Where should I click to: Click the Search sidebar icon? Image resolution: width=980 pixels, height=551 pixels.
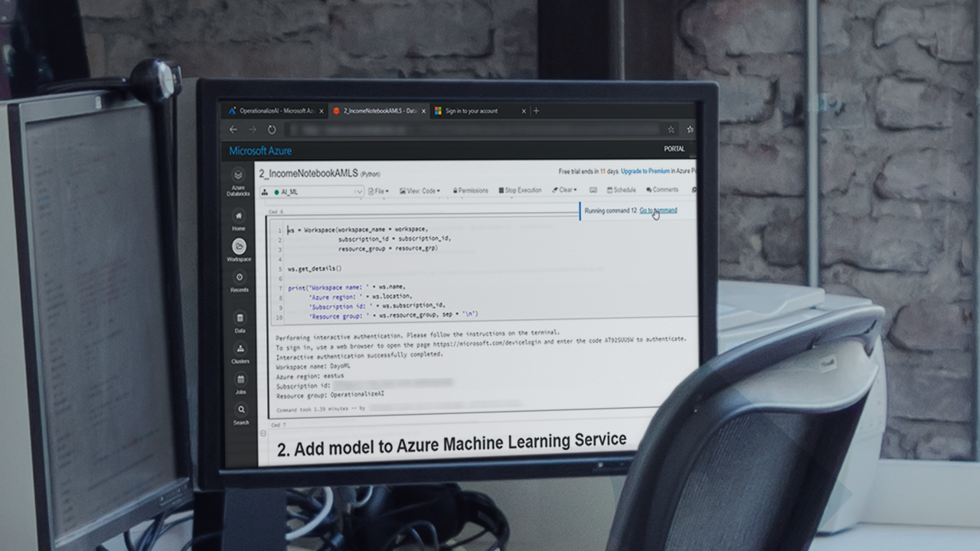[x=240, y=410]
